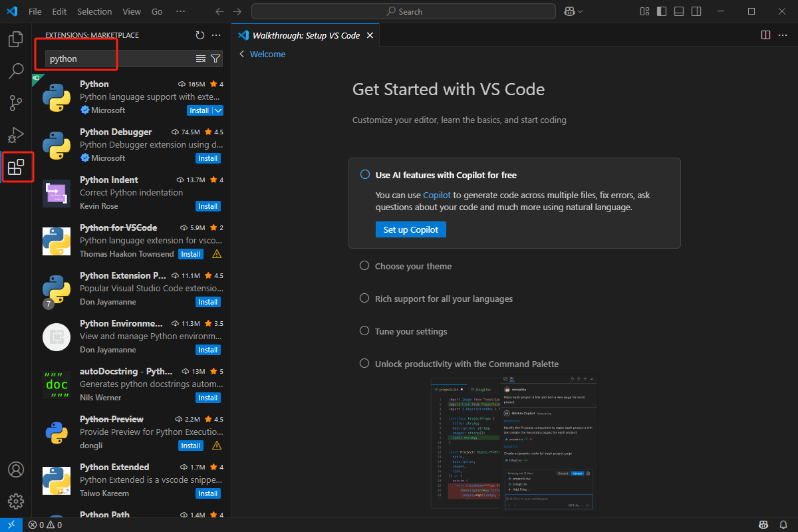The height and width of the screenshot is (532, 798).
Task: Open the File menu
Action: [x=35, y=11]
